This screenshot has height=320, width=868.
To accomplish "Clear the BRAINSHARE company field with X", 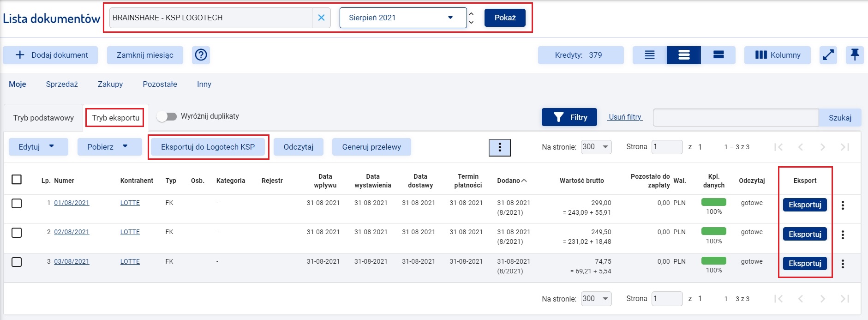I will (x=321, y=18).
